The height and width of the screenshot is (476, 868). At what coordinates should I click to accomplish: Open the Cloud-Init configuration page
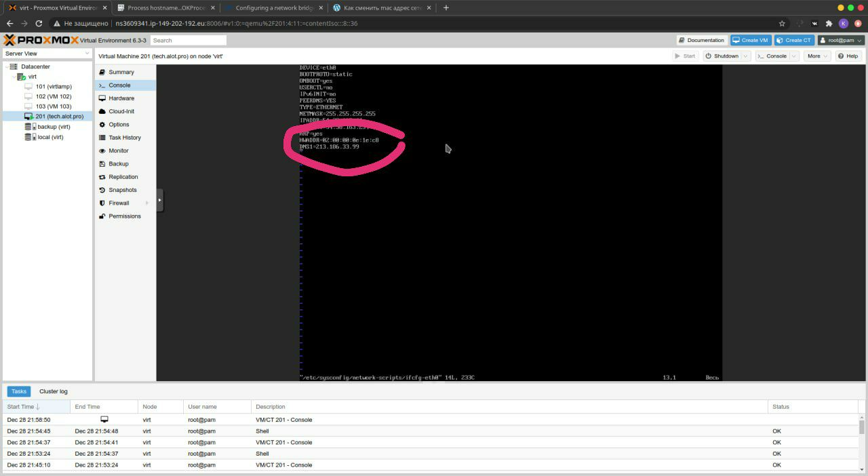[121, 111]
